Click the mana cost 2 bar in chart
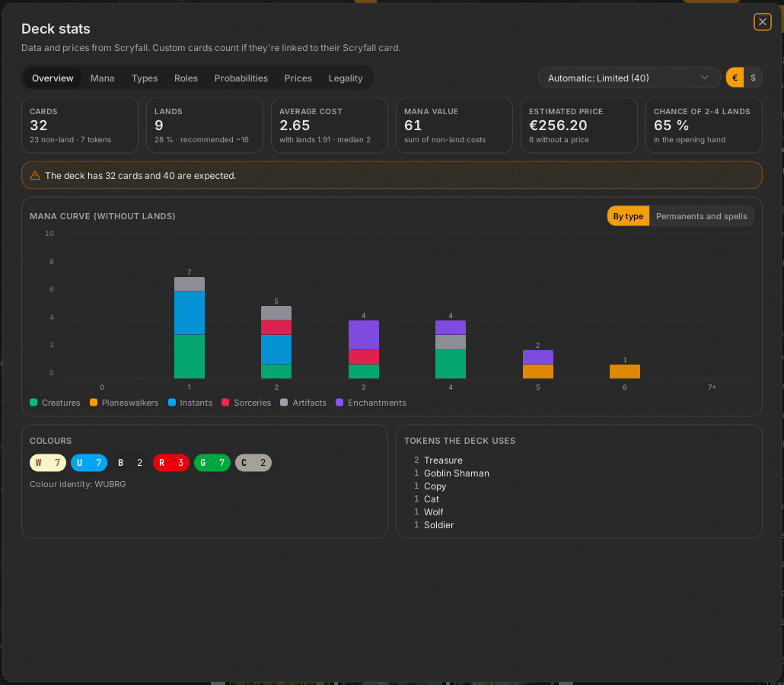Screen dimensions: 784x685 (276, 342)
